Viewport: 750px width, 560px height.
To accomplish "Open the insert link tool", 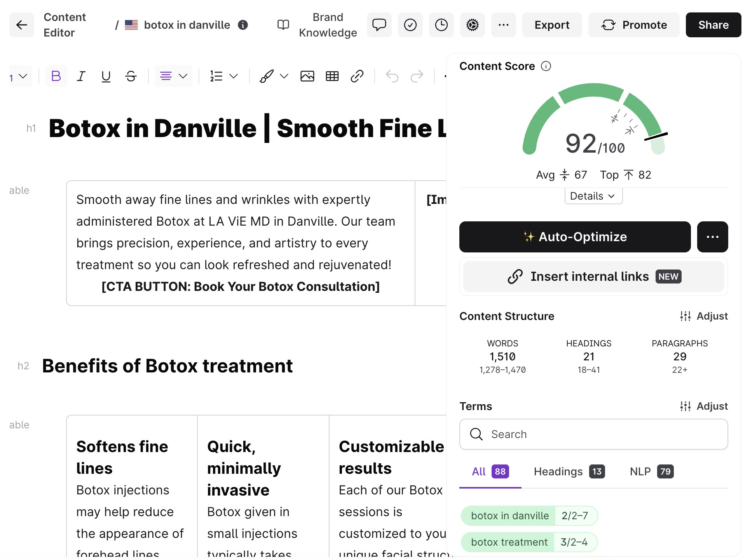I will pyautogui.click(x=357, y=76).
